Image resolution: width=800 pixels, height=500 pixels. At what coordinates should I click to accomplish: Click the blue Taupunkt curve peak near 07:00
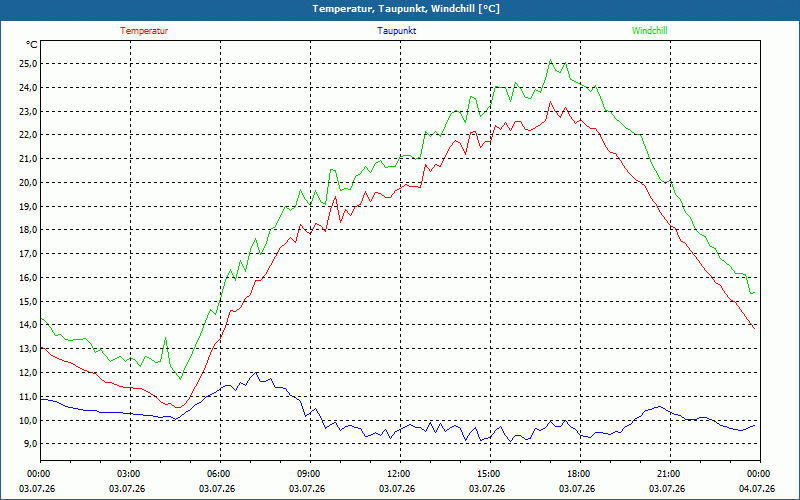(x=256, y=373)
